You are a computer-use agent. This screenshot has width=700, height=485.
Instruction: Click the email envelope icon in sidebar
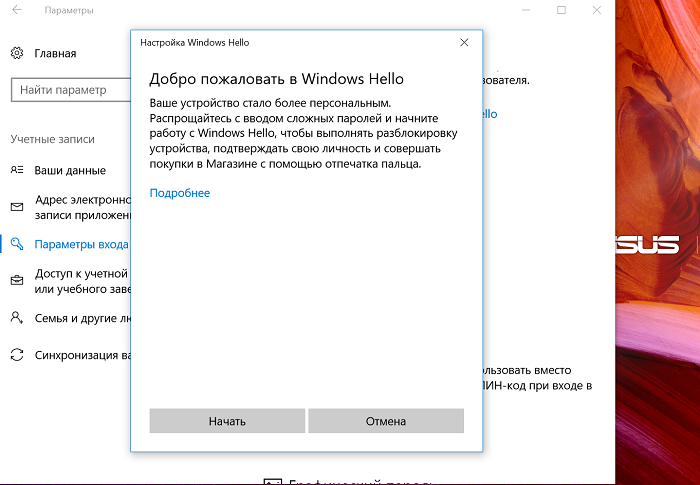pos(17,207)
